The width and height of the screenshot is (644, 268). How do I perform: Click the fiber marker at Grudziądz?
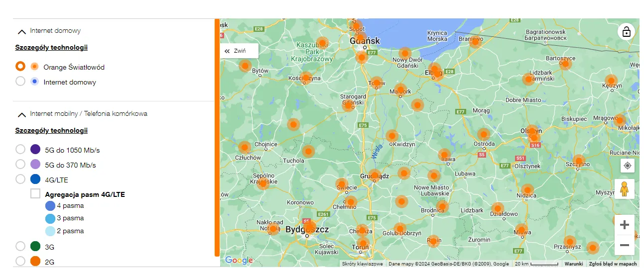(375, 175)
